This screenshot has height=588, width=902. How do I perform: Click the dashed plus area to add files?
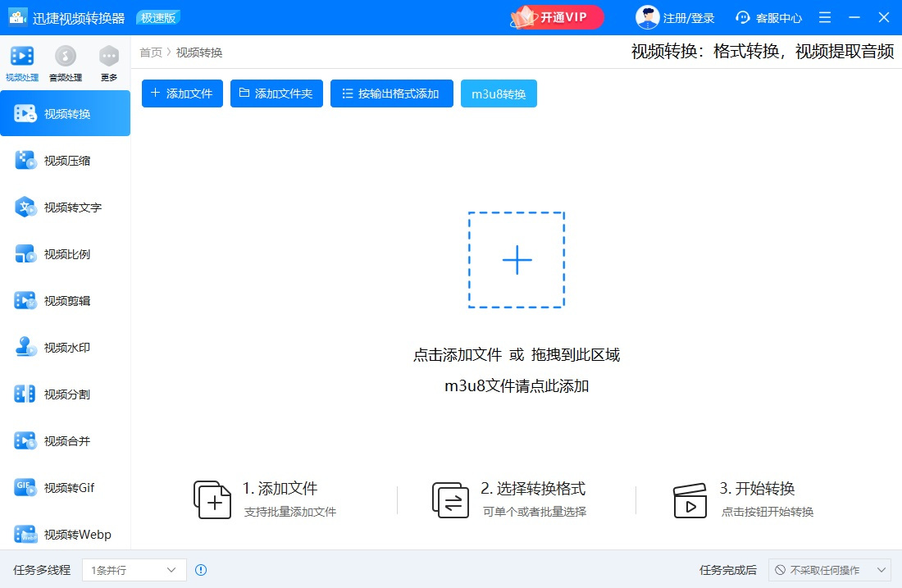pos(516,260)
